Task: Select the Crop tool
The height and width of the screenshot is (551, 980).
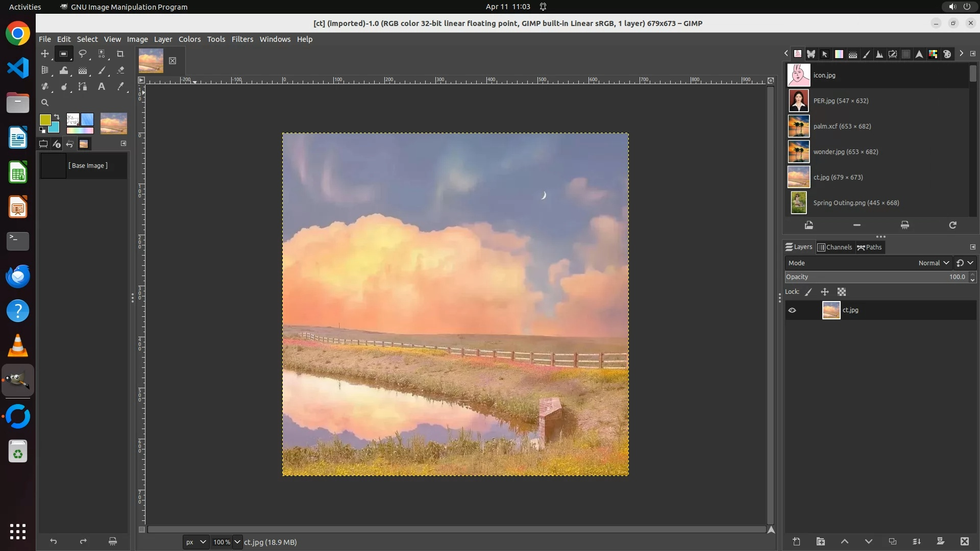Action: pyautogui.click(x=120, y=54)
